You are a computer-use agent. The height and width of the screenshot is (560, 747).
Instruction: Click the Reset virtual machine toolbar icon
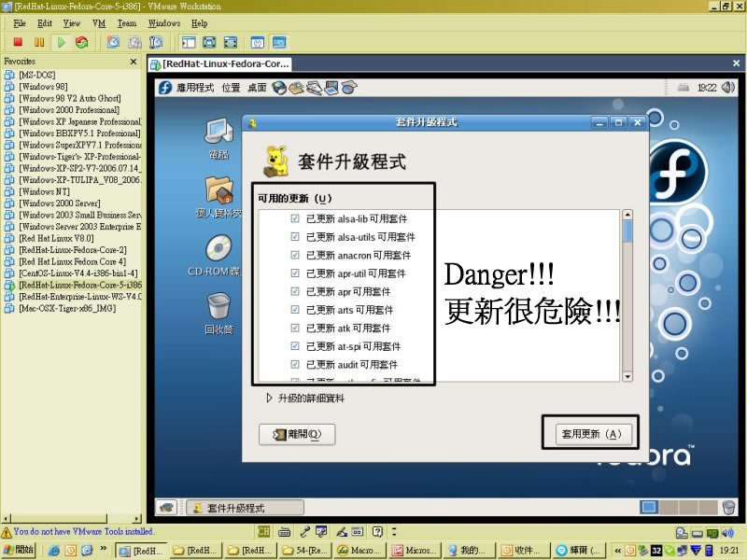(x=82, y=42)
